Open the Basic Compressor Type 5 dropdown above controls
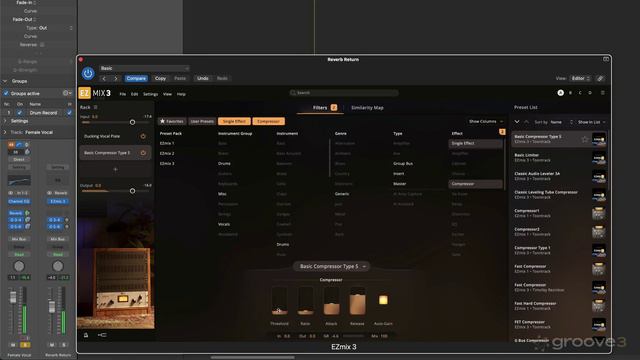640x360 pixels. click(x=331, y=267)
